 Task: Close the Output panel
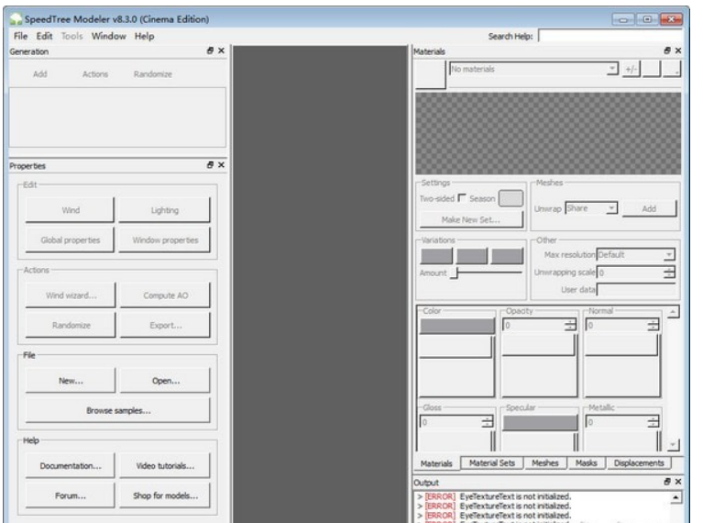click(678, 481)
